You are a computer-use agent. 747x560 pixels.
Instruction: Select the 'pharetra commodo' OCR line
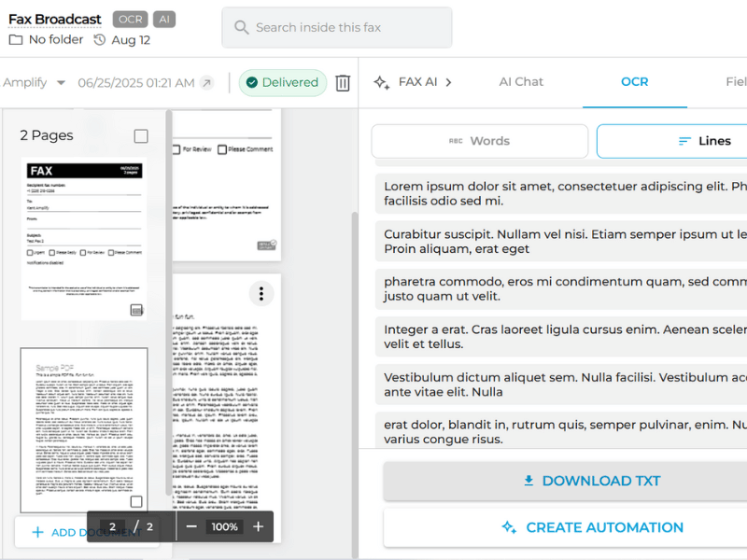coord(561,289)
